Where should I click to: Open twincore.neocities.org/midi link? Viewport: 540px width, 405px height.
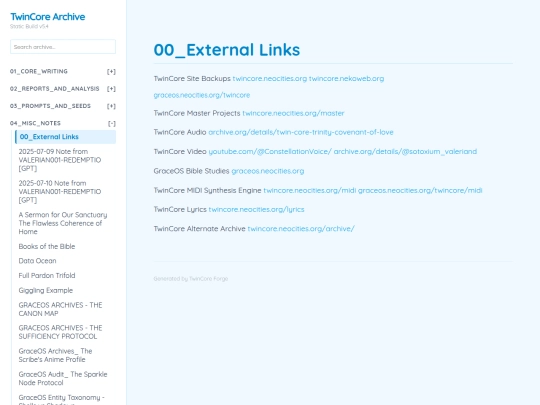(310, 190)
